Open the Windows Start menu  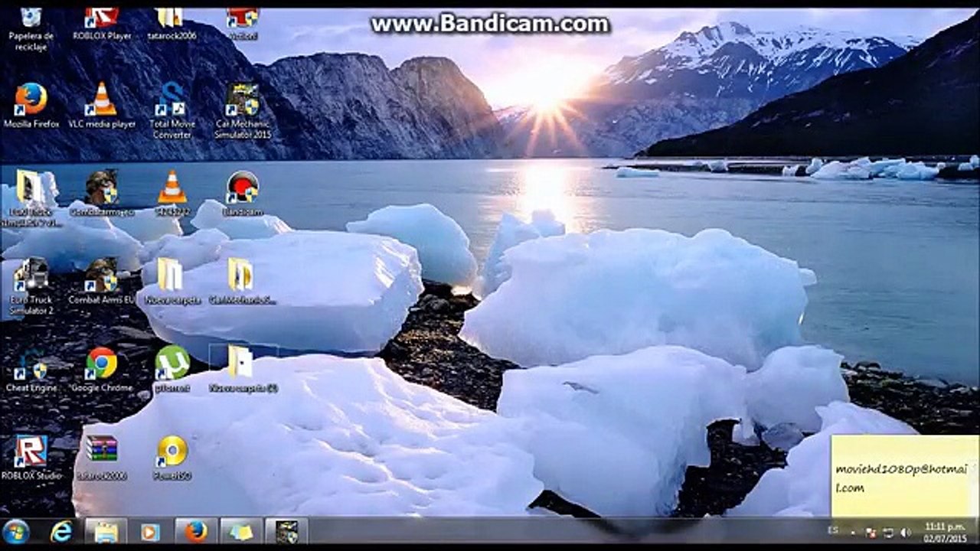click(16, 531)
